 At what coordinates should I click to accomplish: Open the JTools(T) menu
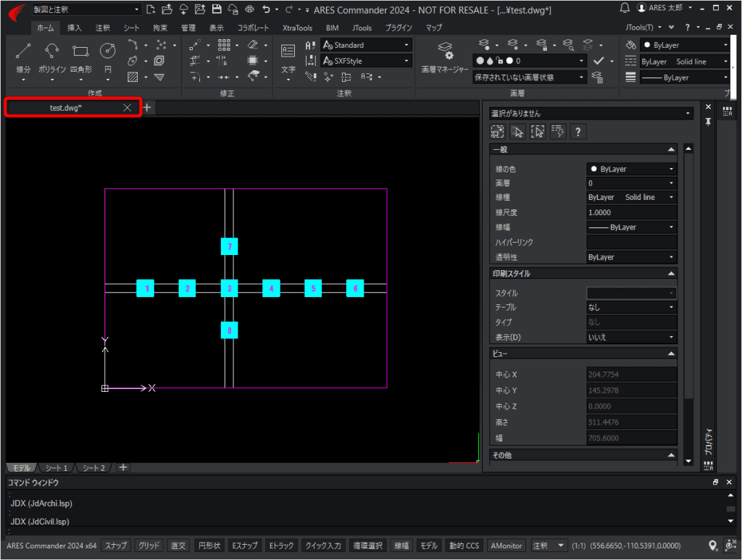[x=643, y=28]
